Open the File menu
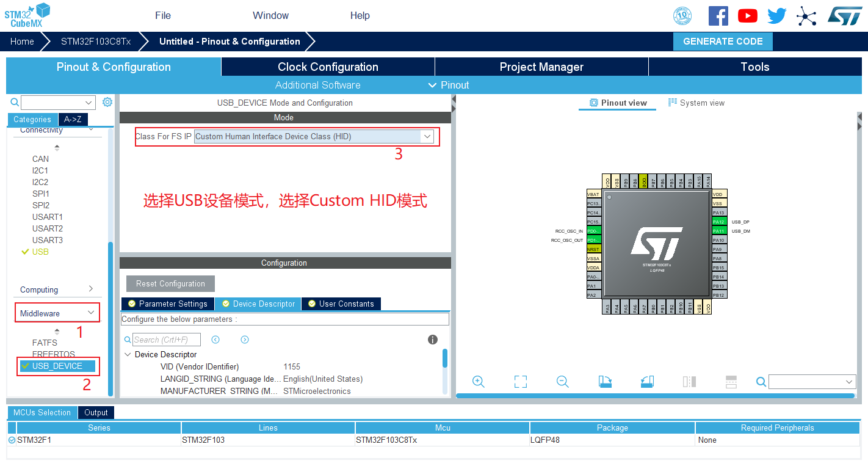868x466 pixels. pyautogui.click(x=163, y=15)
